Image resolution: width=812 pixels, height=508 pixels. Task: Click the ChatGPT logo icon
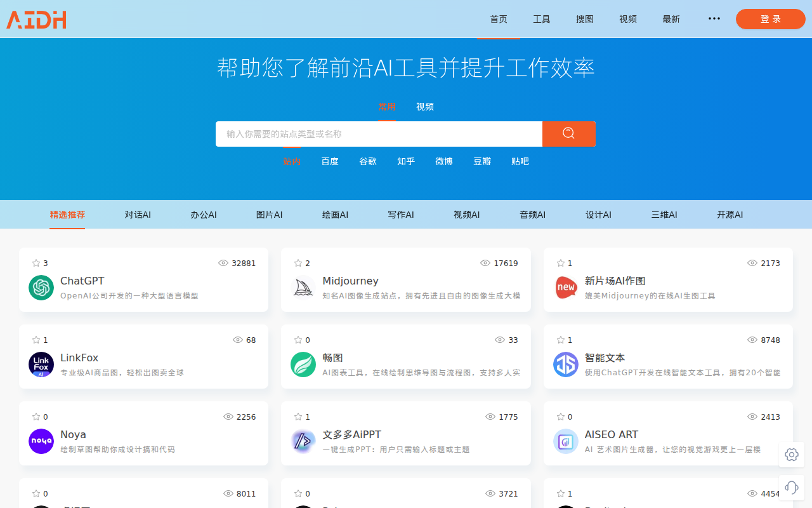41,288
